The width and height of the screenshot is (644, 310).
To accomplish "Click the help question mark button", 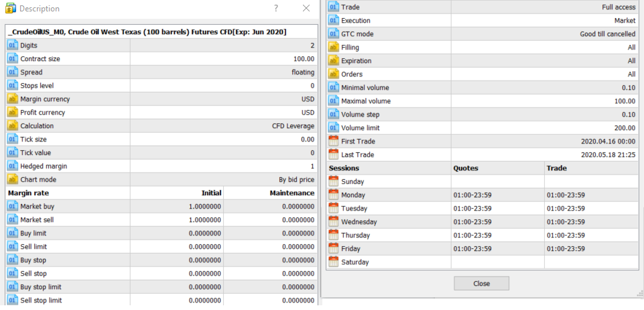I will click(x=276, y=9).
